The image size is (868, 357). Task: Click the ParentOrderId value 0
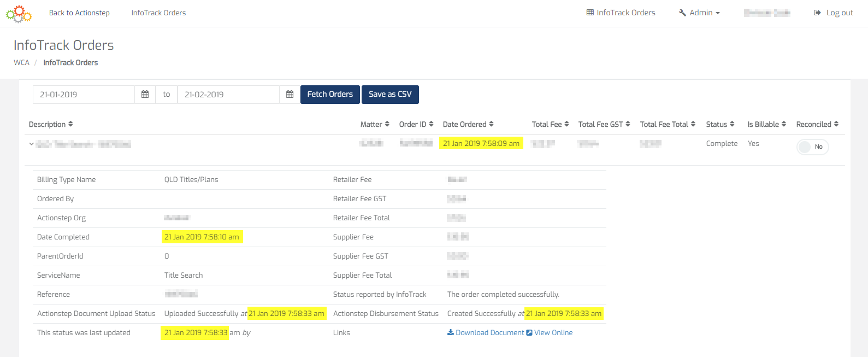[167, 256]
